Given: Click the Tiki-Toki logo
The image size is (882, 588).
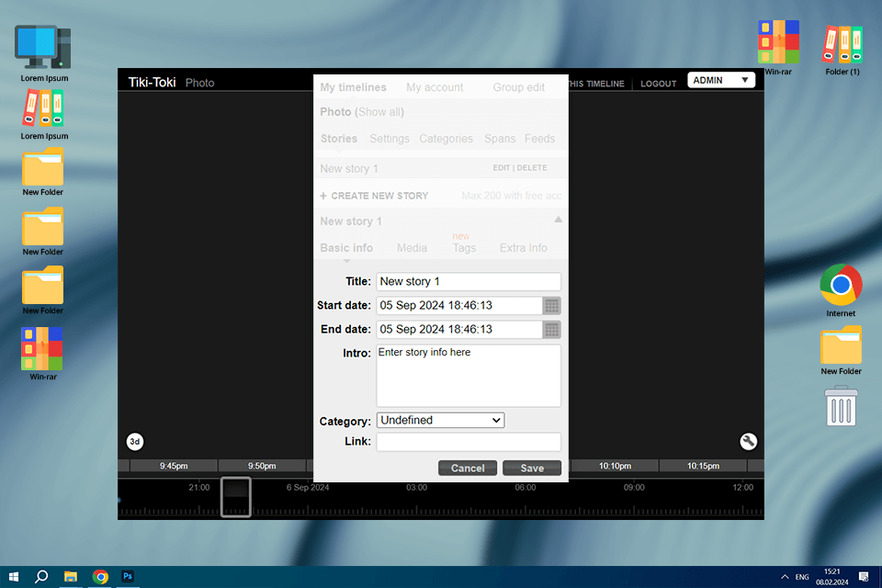Looking at the screenshot, I should click(152, 82).
